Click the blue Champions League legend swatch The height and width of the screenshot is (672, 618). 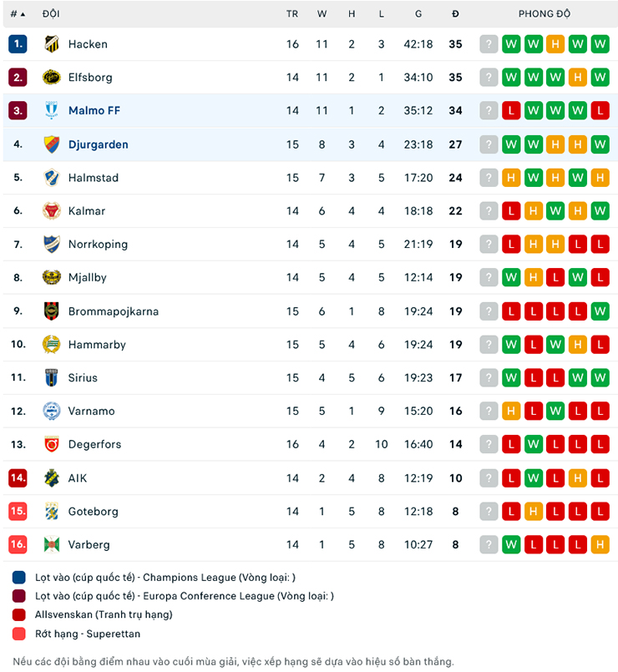19,577
